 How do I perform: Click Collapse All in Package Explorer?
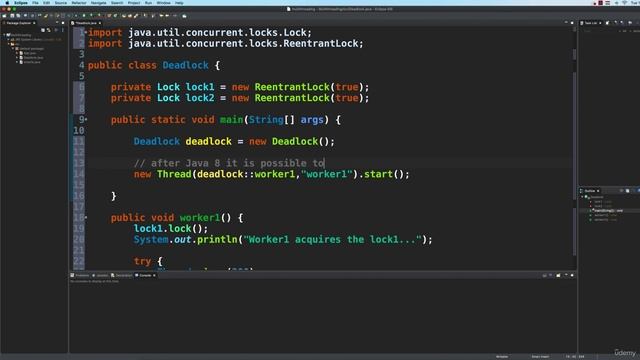[43, 30]
